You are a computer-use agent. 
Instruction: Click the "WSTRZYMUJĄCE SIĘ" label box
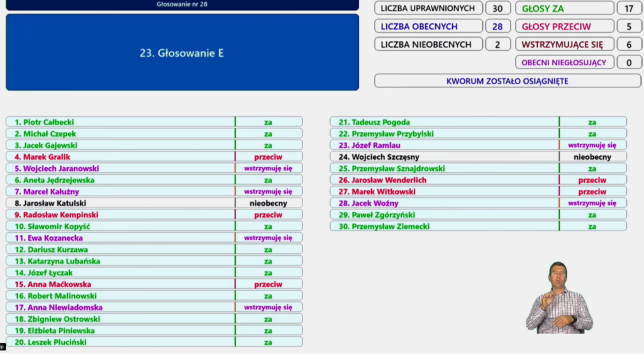[564, 45]
